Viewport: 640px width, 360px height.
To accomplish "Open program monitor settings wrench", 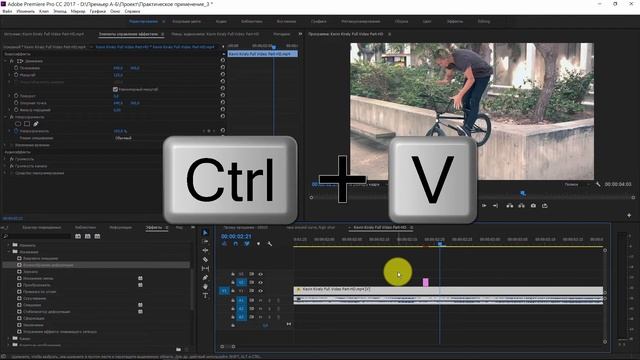I will (x=598, y=184).
